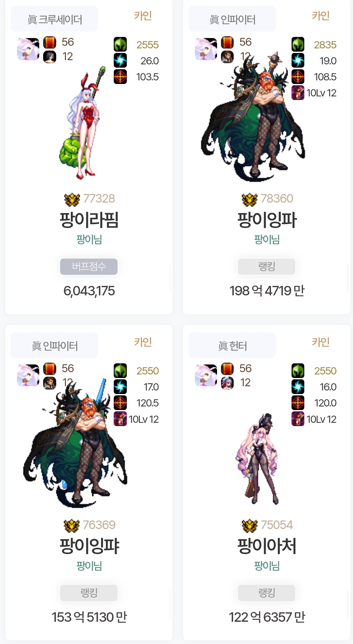The width and height of the screenshot is (353, 644).
Task: Click the blue swirl icon beside 26.0
Action: click(120, 60)
